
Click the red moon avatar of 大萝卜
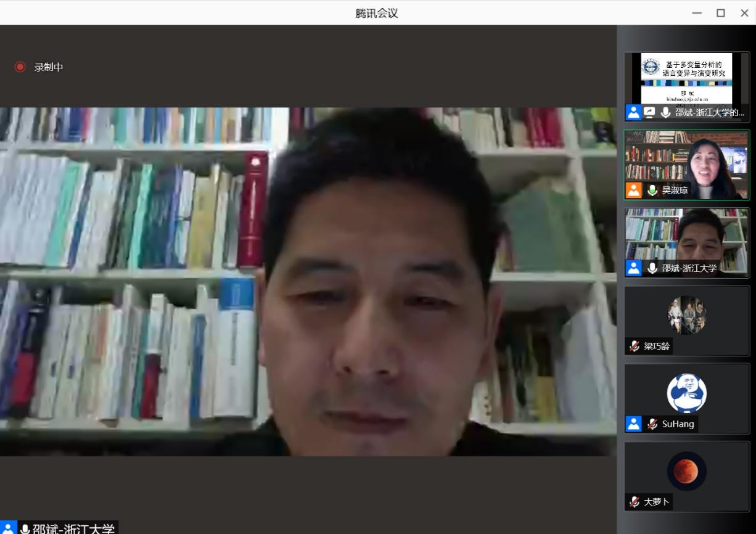pyautogui.click(x=686, y=471)
